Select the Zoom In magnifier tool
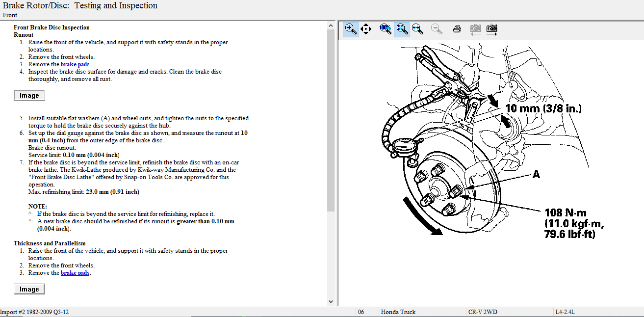The height and width of the screenshot is (317, 644). [350, 29]
